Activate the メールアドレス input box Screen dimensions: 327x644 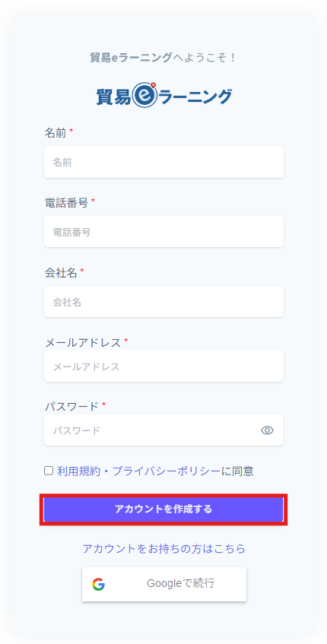163,366
